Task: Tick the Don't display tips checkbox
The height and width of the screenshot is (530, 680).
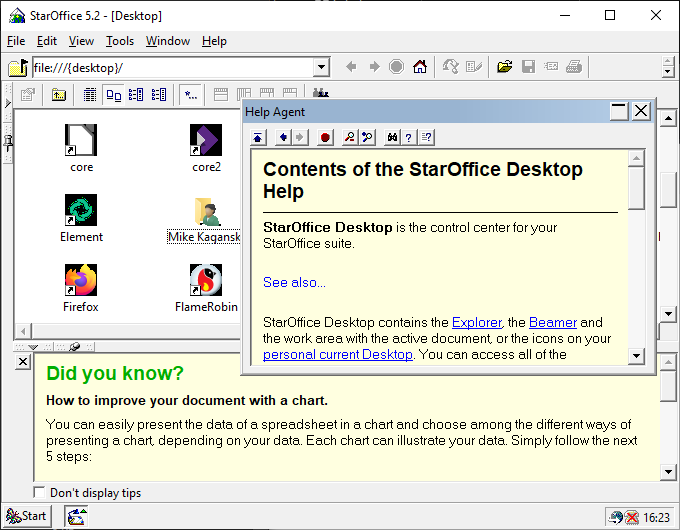Action: click(39, 492)
